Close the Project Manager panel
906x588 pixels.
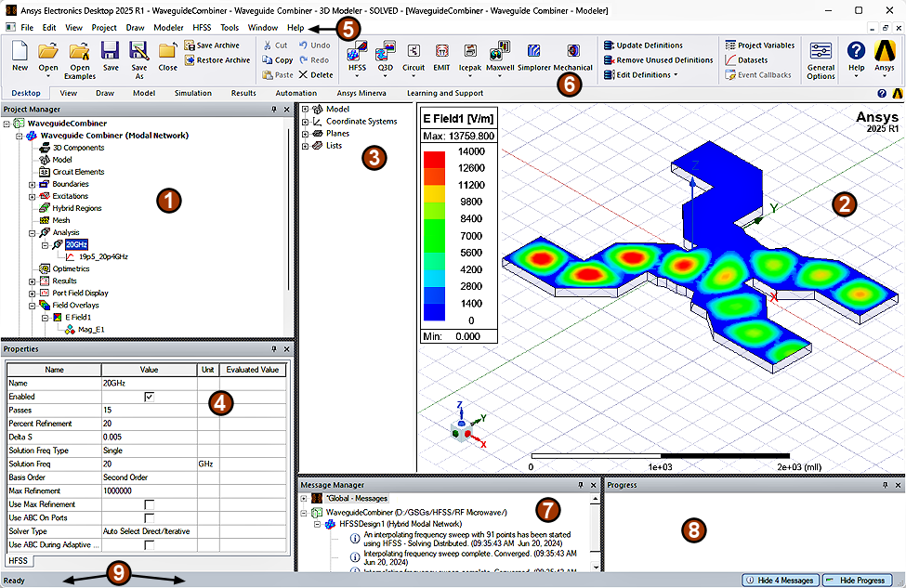(286, 110)
